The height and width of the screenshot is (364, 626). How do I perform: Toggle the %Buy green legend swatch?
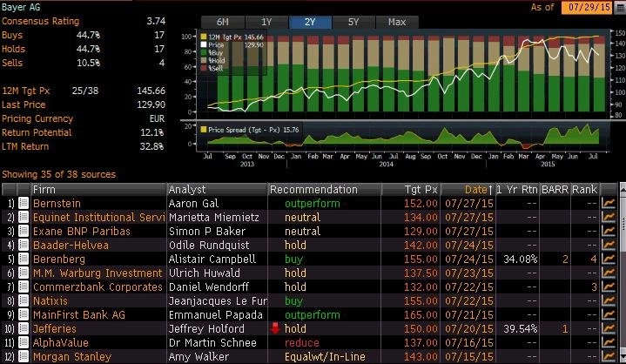pyautogui.click(x=204, y=52)
